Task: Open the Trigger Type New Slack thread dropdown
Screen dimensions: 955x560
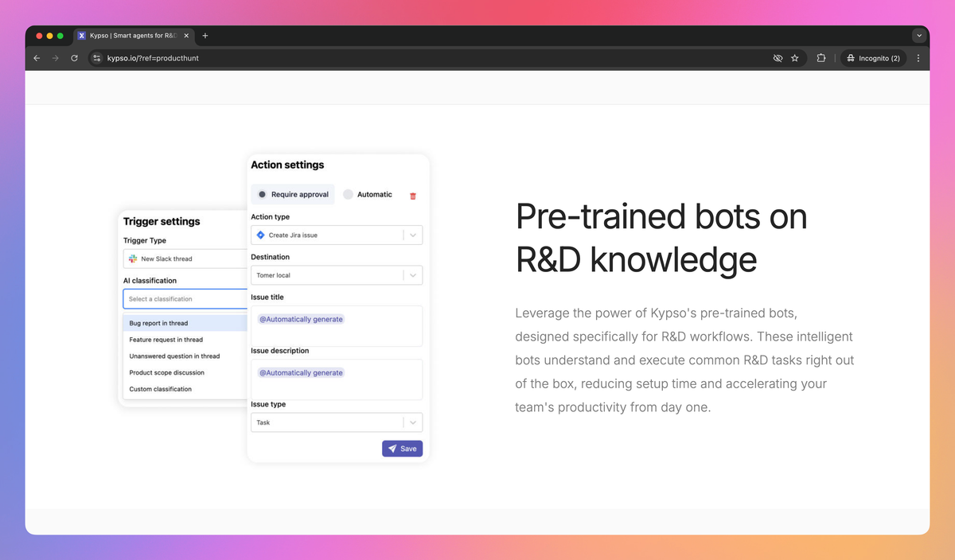Action: [x=185, y=259]
